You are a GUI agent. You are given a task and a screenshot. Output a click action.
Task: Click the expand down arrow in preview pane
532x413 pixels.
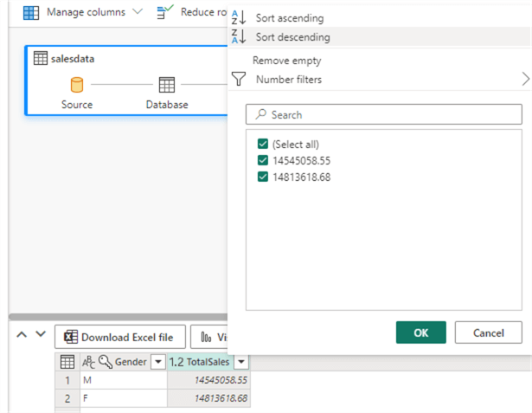[40, 335]
